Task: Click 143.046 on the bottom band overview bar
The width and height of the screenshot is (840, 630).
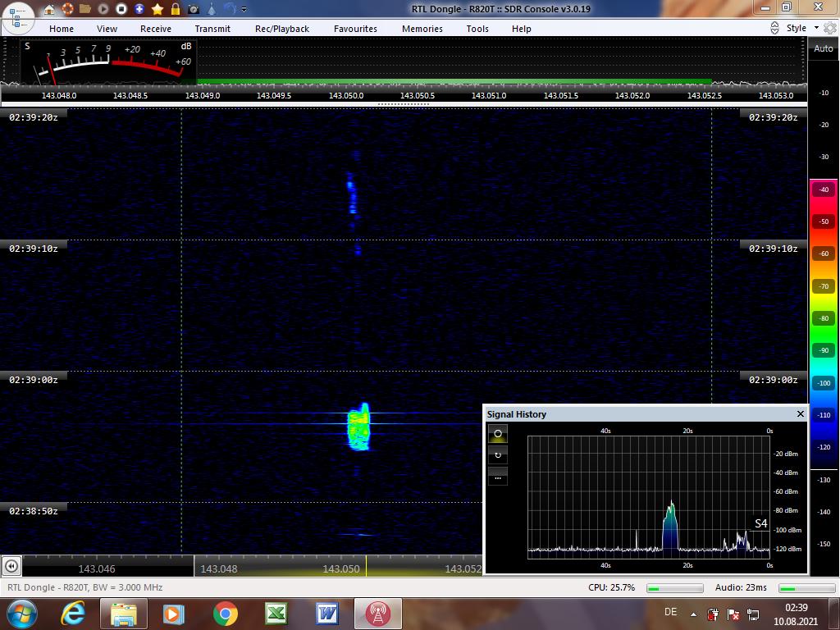Action: click(97, 569)
